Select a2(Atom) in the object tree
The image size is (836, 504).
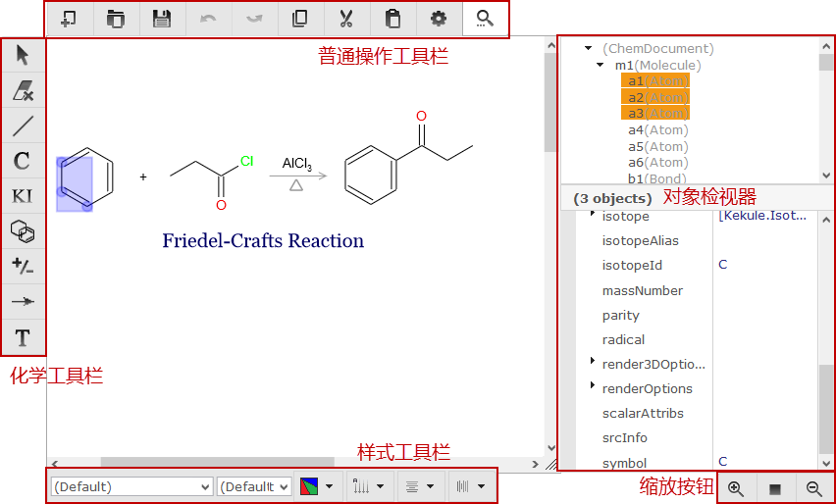pos(655,97)
